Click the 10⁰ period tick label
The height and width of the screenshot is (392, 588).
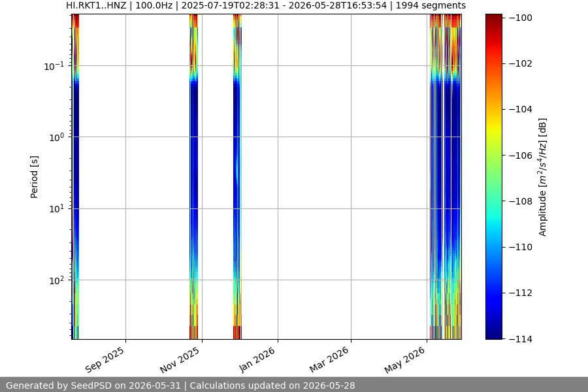point(57,137)
